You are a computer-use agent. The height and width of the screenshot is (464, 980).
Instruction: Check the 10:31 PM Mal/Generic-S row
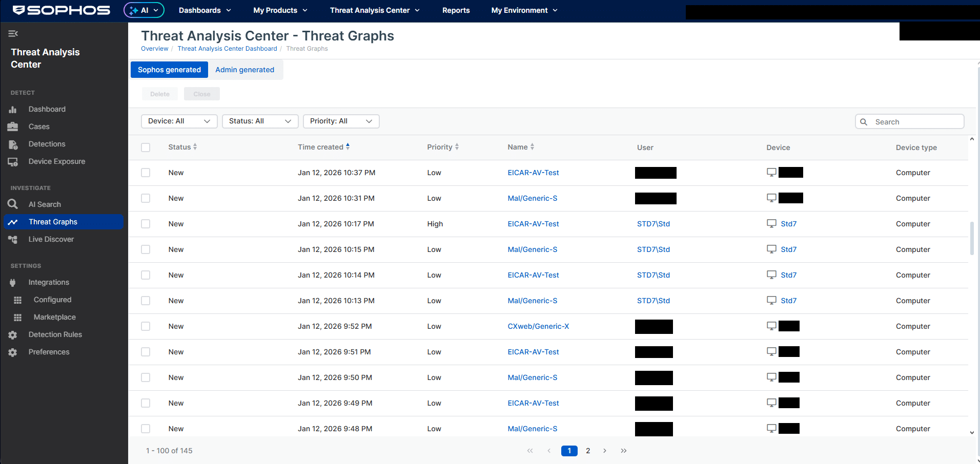(x=146, y=198)
